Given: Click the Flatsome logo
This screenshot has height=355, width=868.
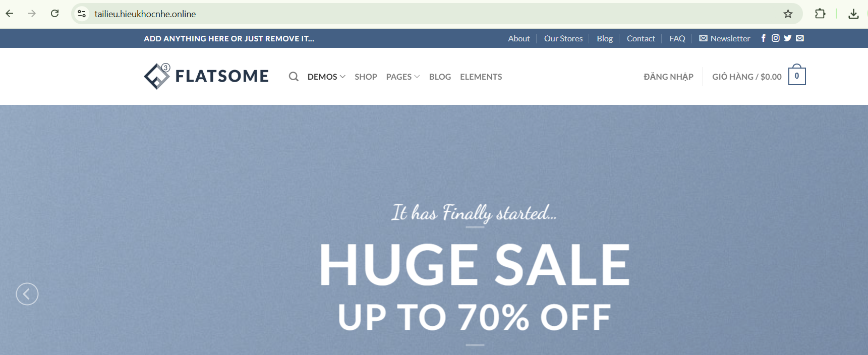Looking at the screenshot, I should (206, 76).
